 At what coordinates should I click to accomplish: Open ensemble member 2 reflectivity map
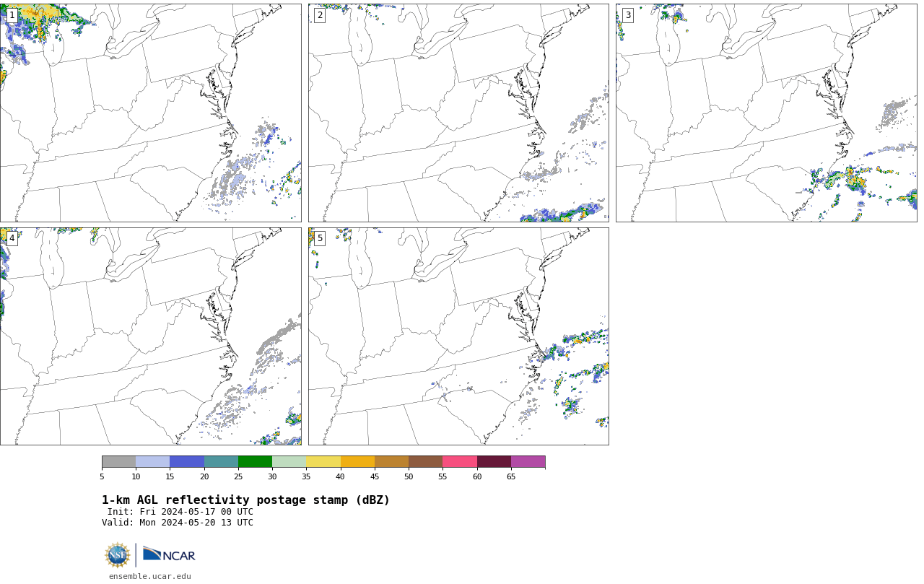[458, 113]
